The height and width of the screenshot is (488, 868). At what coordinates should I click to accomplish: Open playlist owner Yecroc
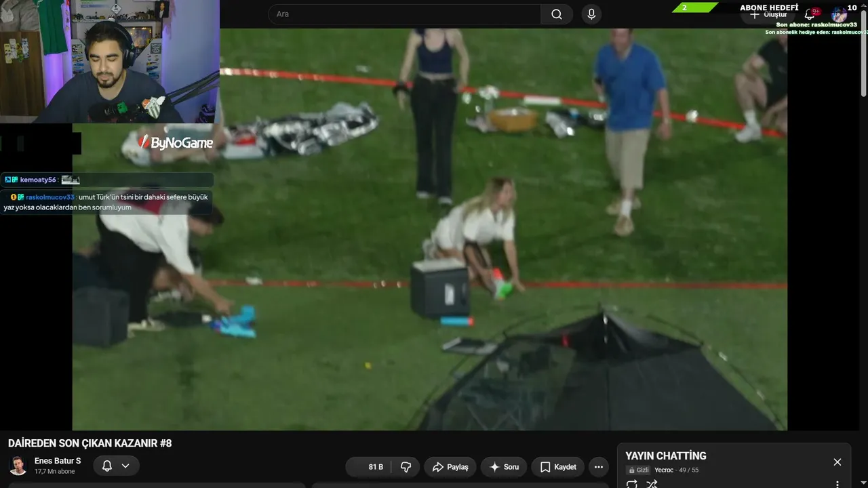(664, 470)
